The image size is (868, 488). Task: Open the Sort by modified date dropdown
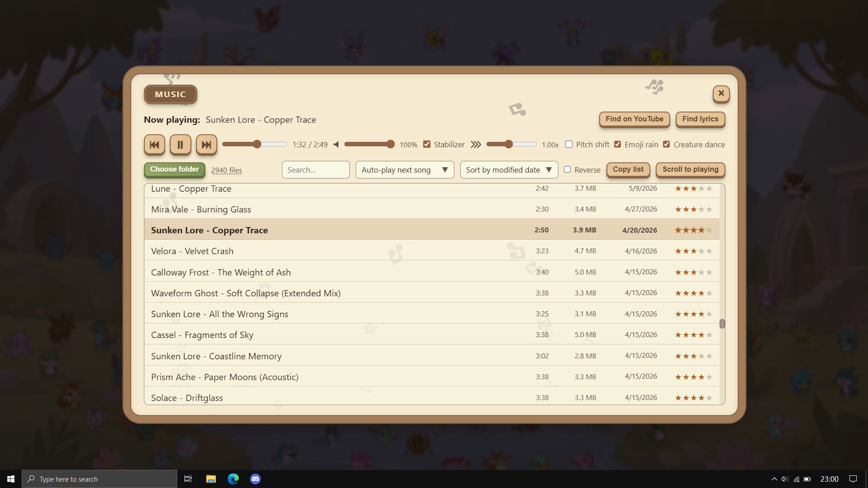pos(509,170)
